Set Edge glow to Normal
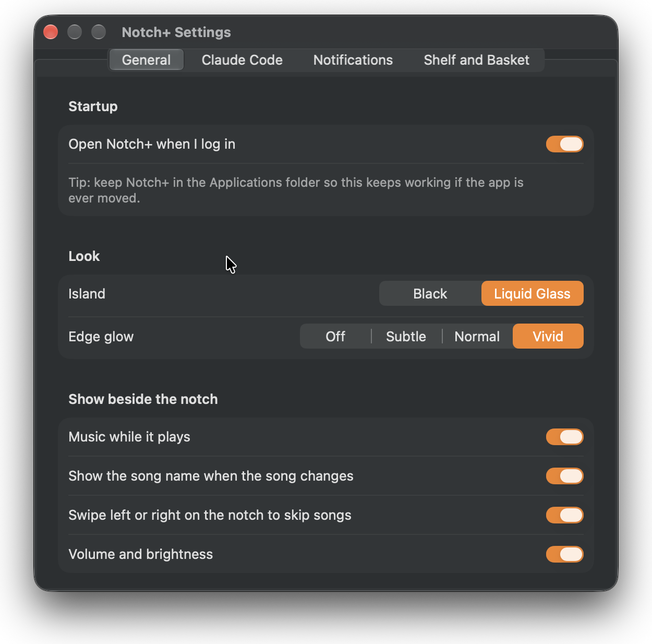The width and height of the screenshot is (652, 644). click(x=477, y=337)
